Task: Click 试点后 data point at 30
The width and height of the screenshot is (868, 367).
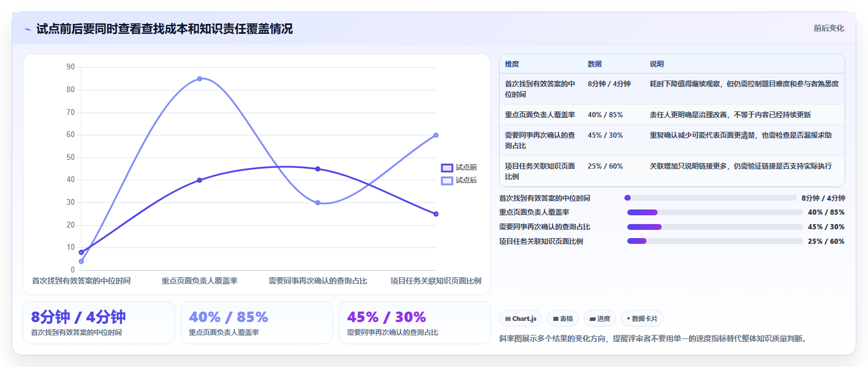Action: point(318,203)
